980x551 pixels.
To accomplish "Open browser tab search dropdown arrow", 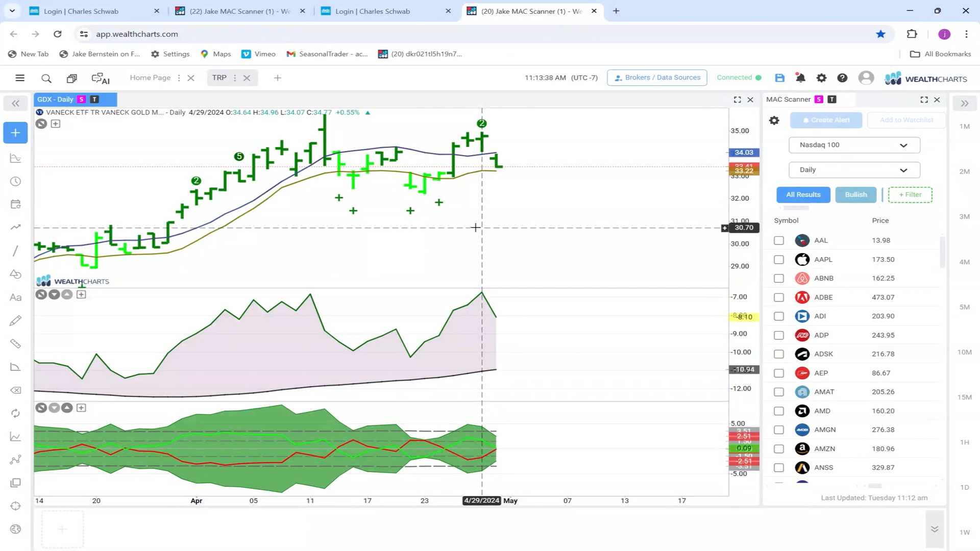I will (12, 11).
